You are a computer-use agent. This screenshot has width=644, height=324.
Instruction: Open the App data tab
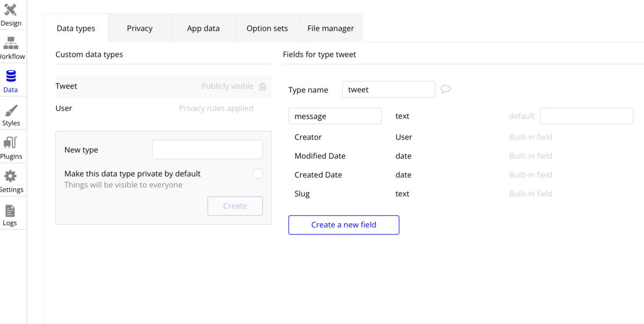point(203,28)
